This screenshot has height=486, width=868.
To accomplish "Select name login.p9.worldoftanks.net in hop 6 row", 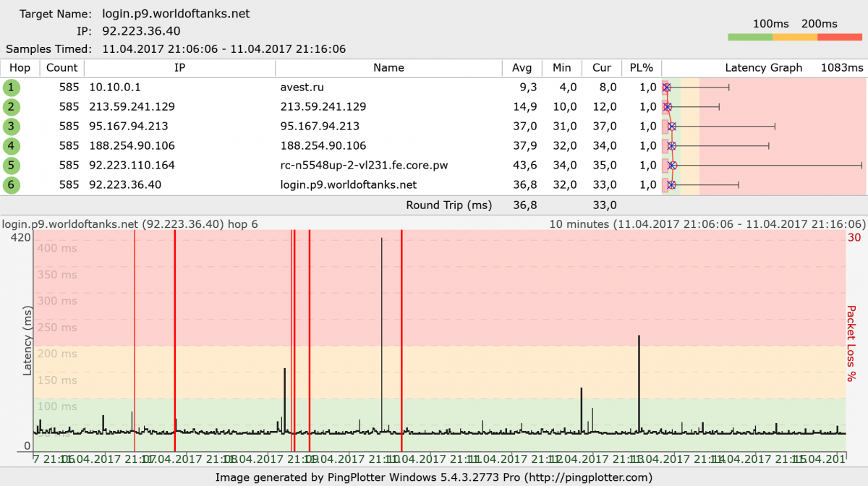I will pos(348,185).
